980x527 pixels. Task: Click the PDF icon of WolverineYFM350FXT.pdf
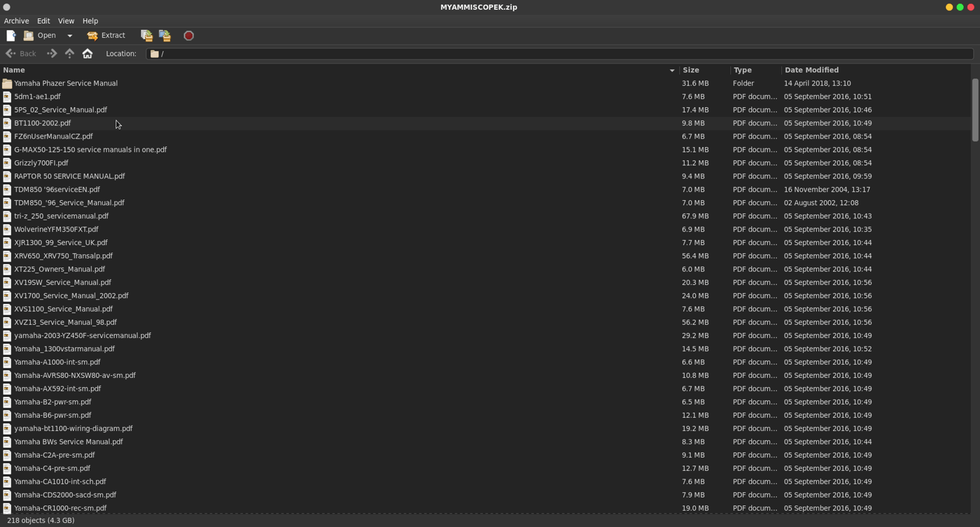(7, 229)
